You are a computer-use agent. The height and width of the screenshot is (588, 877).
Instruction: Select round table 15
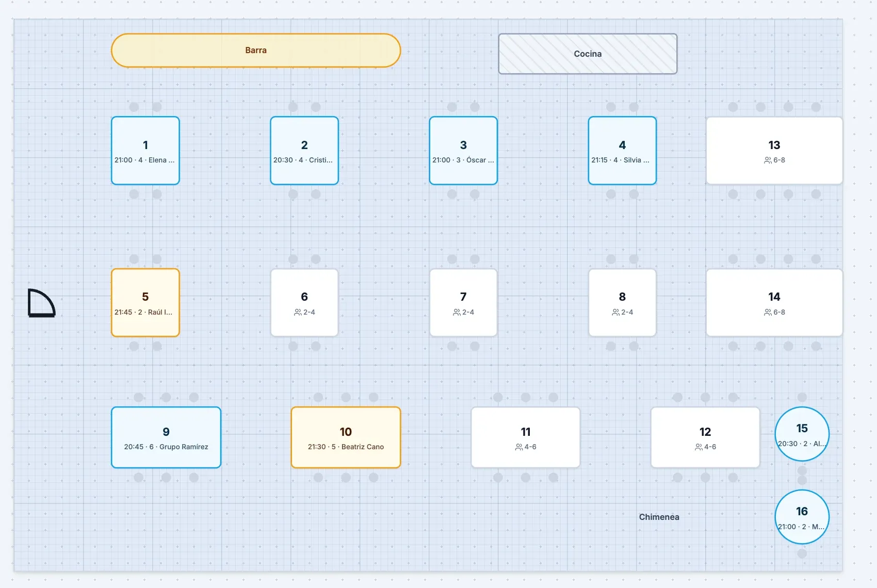(x=802, y=434)
